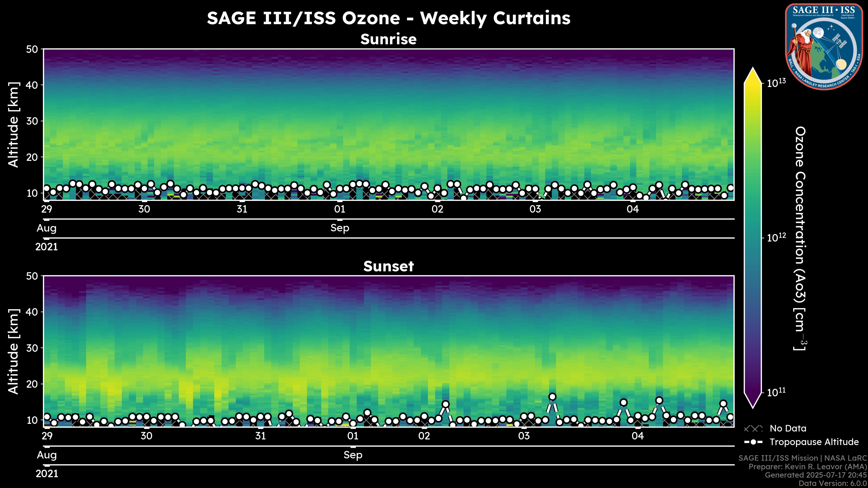Click the Sep month label below Sunrise axis
The width and height of the screenshot is (868, 488).
[x=340, y=228]
